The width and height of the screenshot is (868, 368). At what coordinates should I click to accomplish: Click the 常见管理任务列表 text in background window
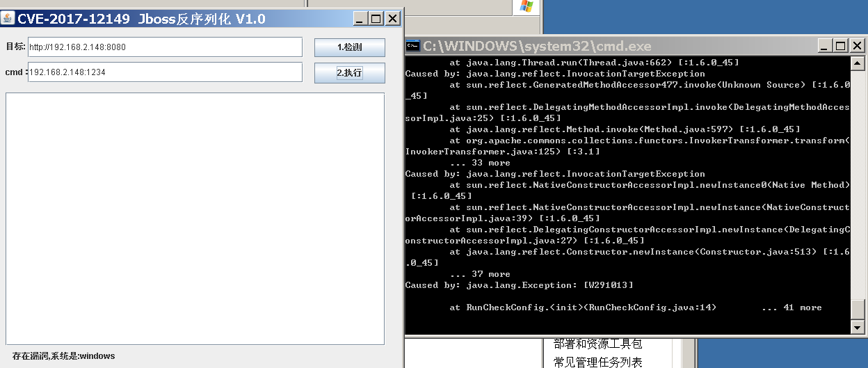[597, 362]
